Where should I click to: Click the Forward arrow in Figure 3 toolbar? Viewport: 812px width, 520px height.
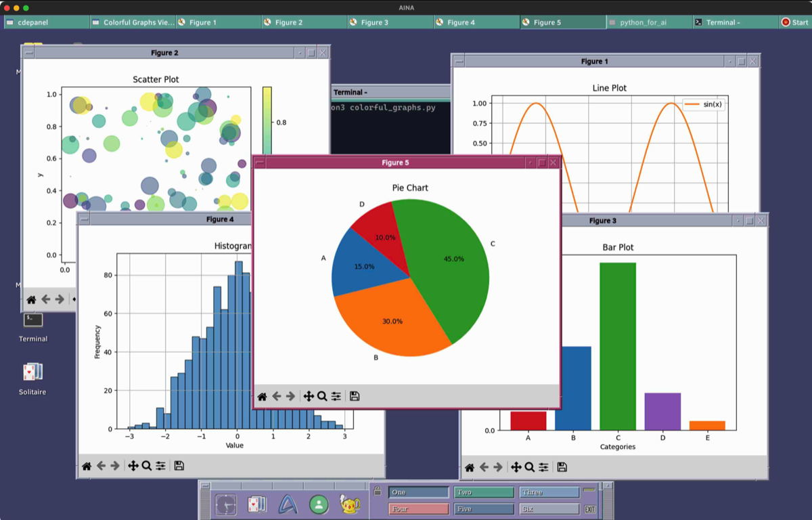[498, 467]
